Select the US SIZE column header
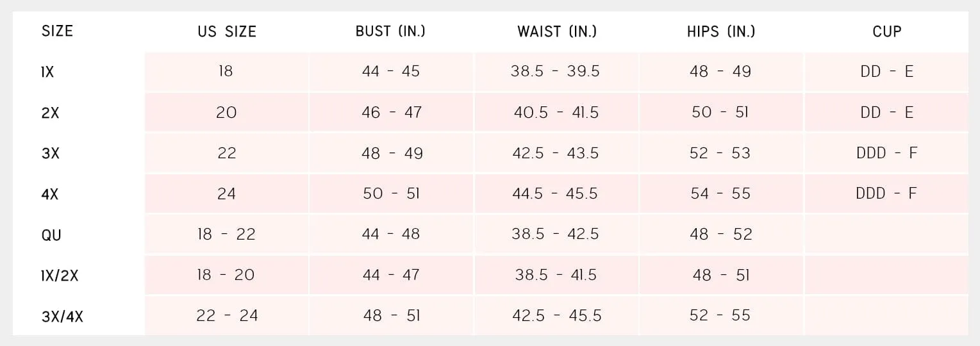 tap(227, 31)
